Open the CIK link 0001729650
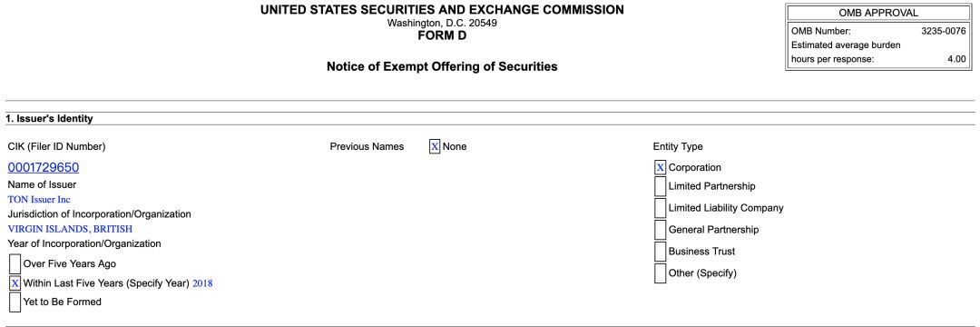This screenshot has width=980, height=327. [x=44, y=167]
